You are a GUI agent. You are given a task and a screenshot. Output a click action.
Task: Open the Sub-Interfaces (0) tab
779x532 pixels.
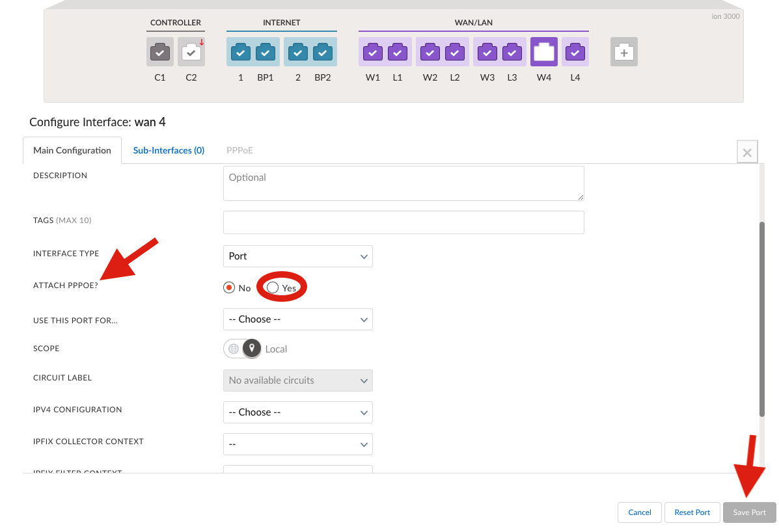pos(169,150)
